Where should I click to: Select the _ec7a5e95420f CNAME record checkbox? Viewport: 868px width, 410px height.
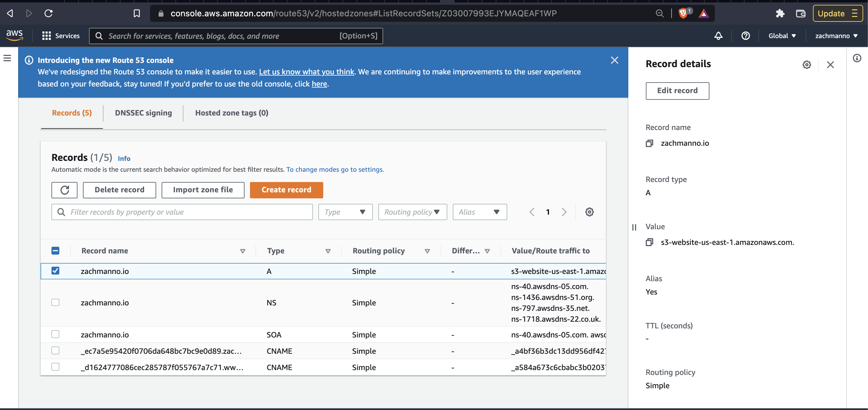pyautogui.click(x=55, y=351)
